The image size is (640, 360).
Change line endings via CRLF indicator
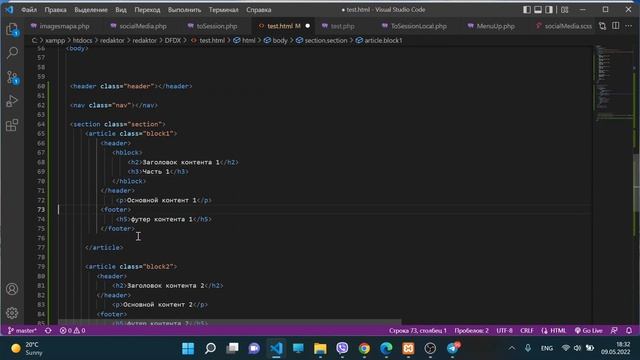click(x=527, y=331)
